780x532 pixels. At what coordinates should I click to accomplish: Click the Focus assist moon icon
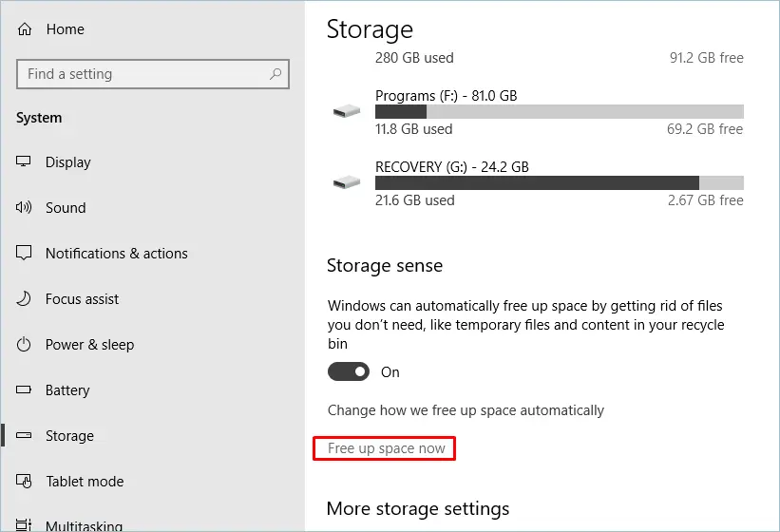[x=25, y=299]
